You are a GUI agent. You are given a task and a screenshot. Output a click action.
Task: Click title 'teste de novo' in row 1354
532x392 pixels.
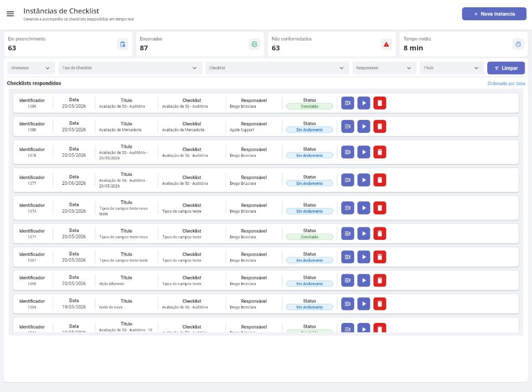[111, 307]
